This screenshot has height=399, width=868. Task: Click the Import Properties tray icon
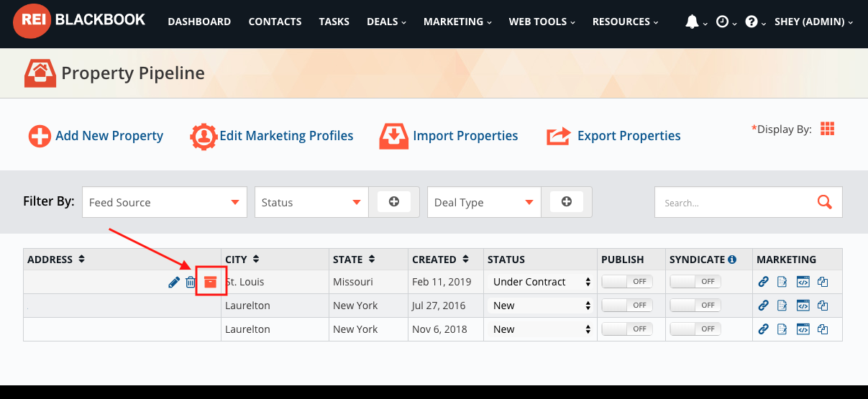coord(393,136)
